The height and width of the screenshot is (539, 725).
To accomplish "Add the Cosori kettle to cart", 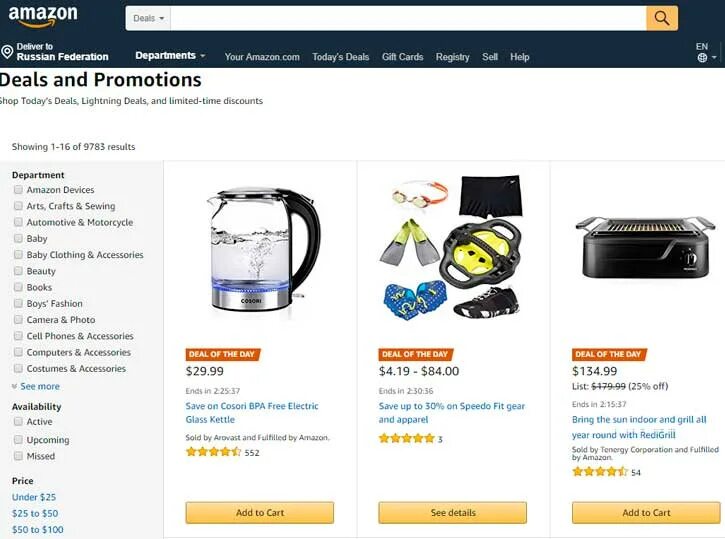I will pyautogui.click(x=260, y=513).
